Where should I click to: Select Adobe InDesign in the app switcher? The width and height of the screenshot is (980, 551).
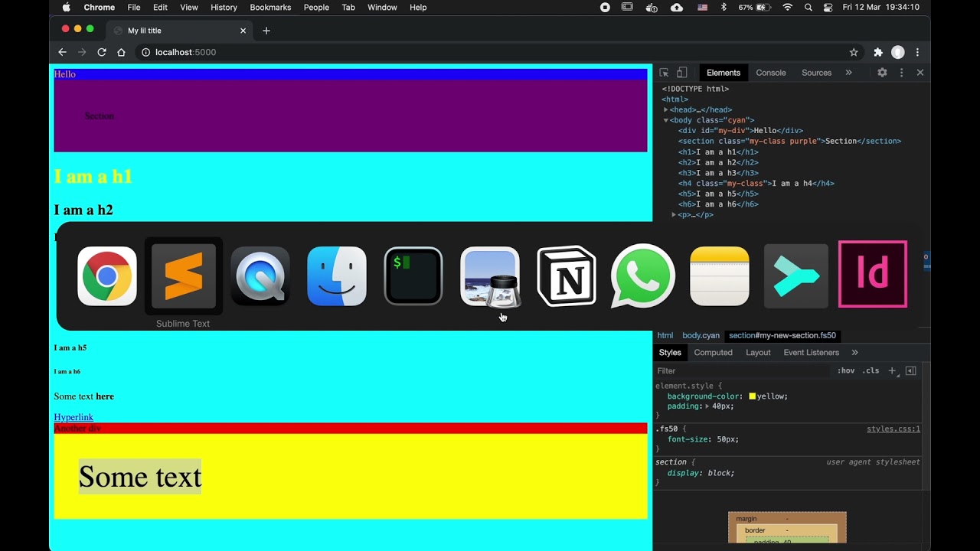[873, 274]
